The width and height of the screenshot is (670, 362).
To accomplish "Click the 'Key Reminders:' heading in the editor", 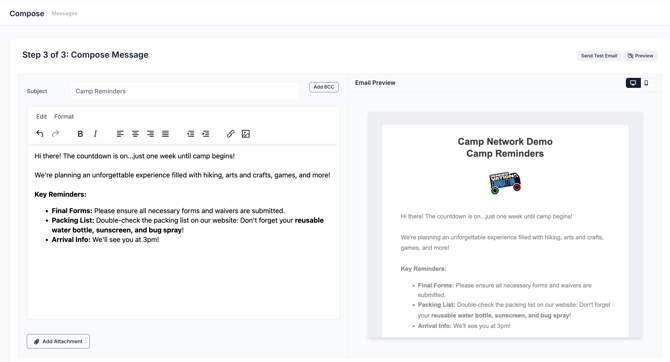I will [x=60, y=194].
